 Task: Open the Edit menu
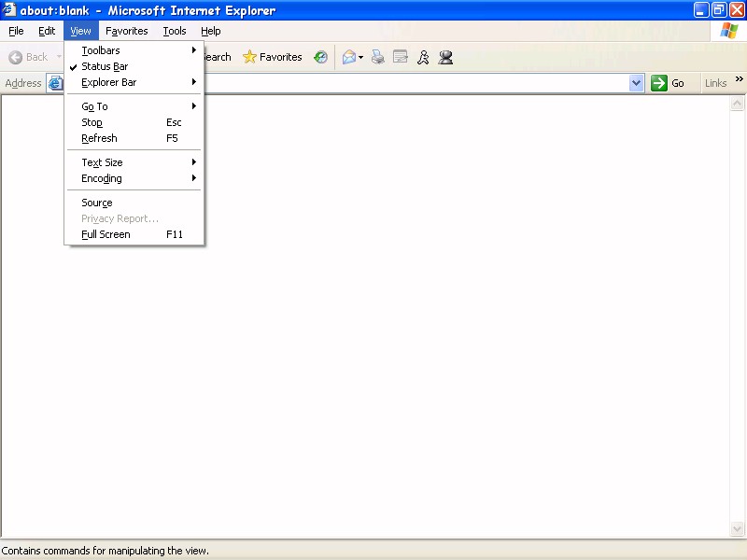47,31
